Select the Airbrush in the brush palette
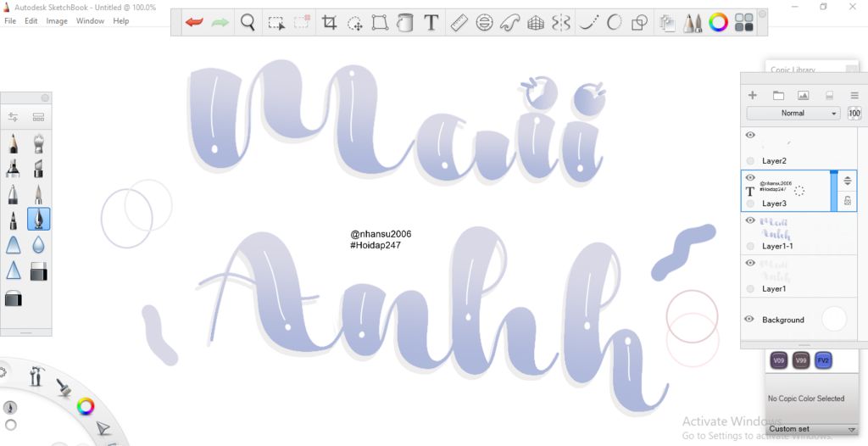 tap(38, 143)
